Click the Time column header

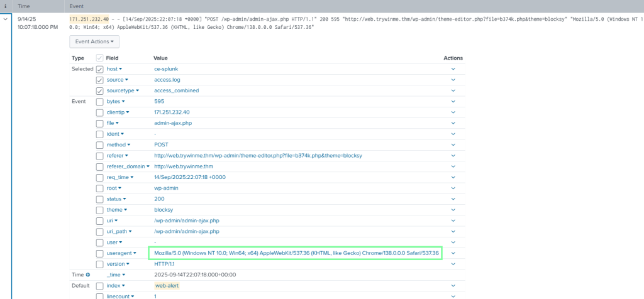pos(23,5)
